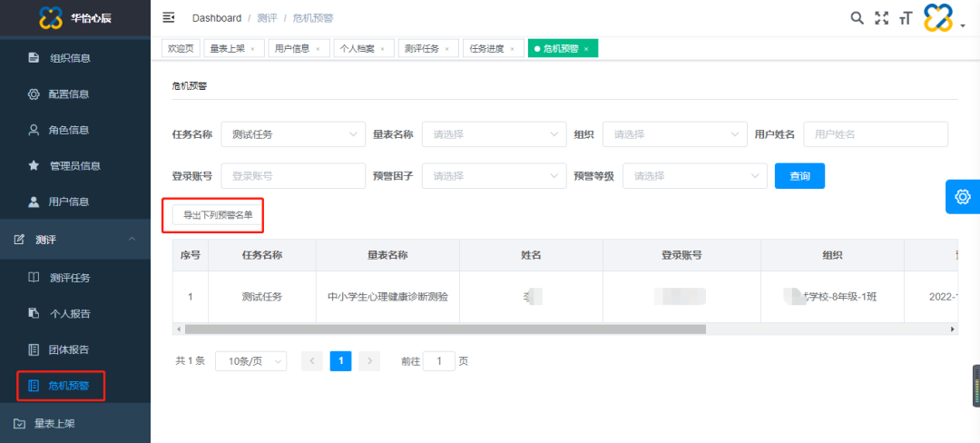This screenshot has width=980, height=443.
Task: Click 导出下列预警名单 export button
Action: (x=218, y=215)
